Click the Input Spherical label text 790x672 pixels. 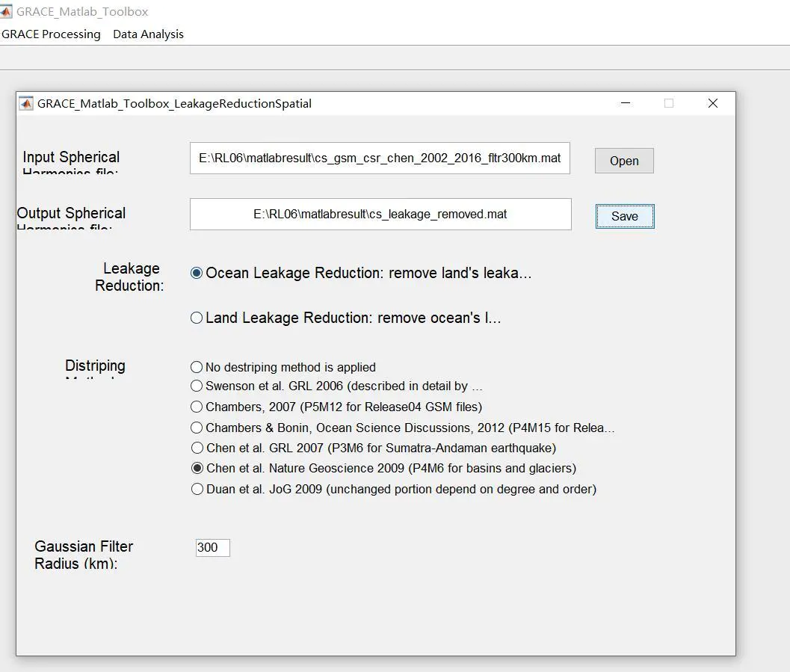pyautogui.click(x=71, y=157)
